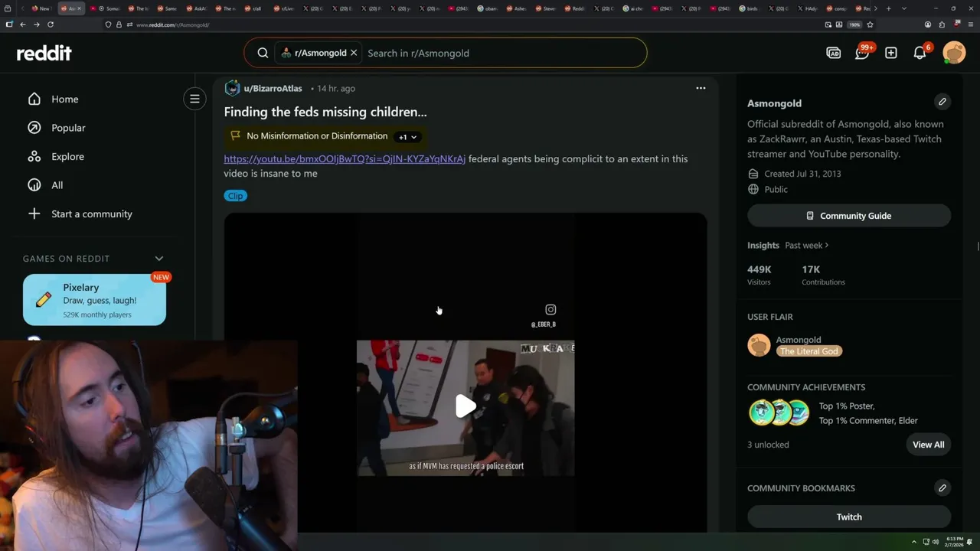Image resolution: width=980 pixels, height=551 pixels.
Task: Select the Clip flair tag
Action: pyautogui.click(x=235, y=196)
